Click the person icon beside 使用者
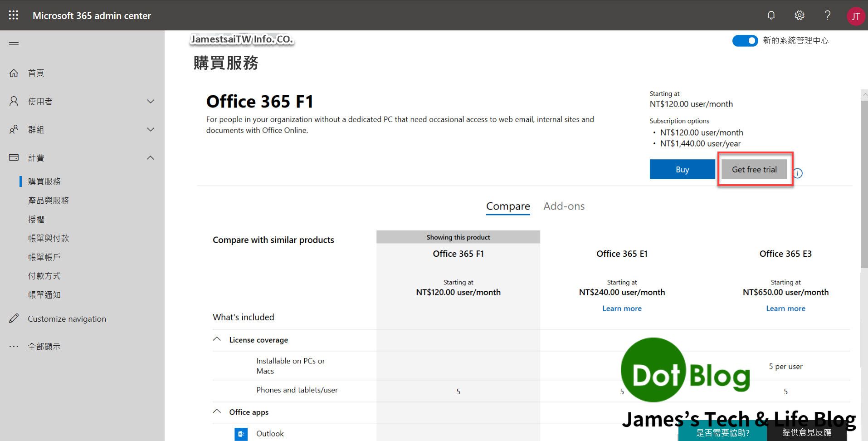The width and height of the screenshot is (868, 441). point(14,101)
